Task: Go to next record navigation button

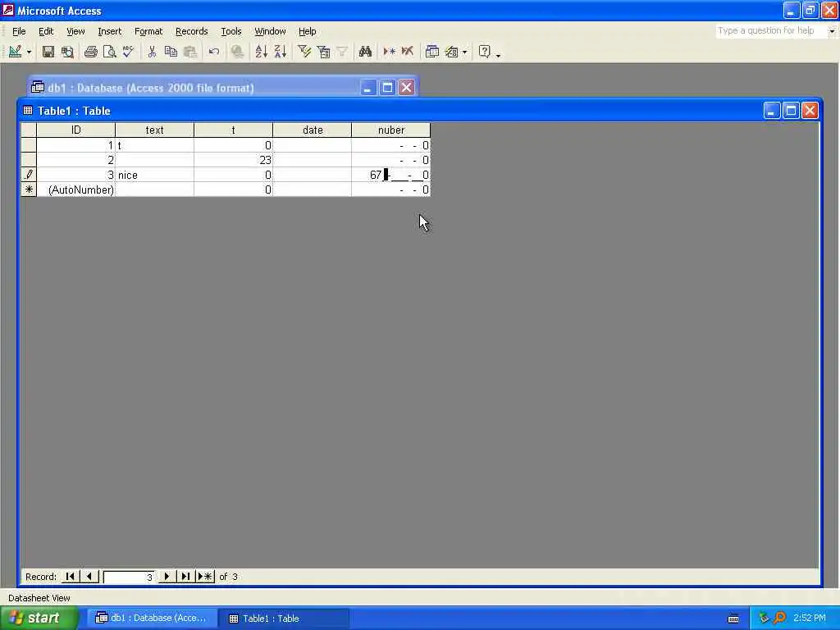Action: 166,577
